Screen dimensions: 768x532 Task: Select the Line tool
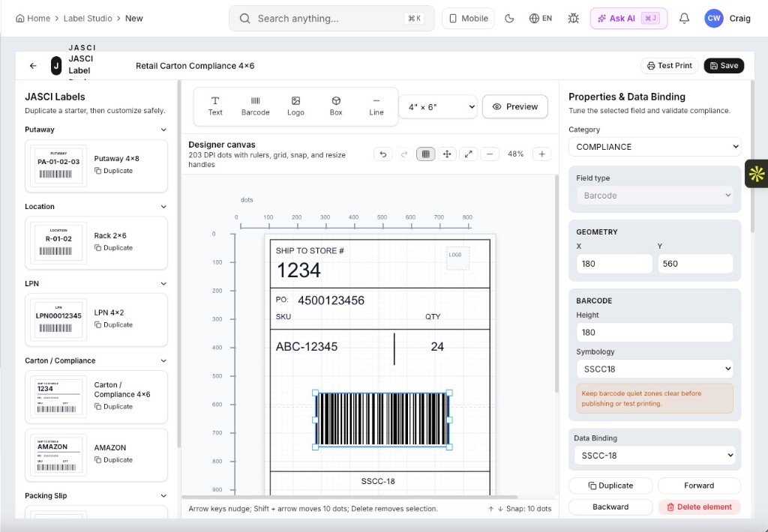[376, 106]
